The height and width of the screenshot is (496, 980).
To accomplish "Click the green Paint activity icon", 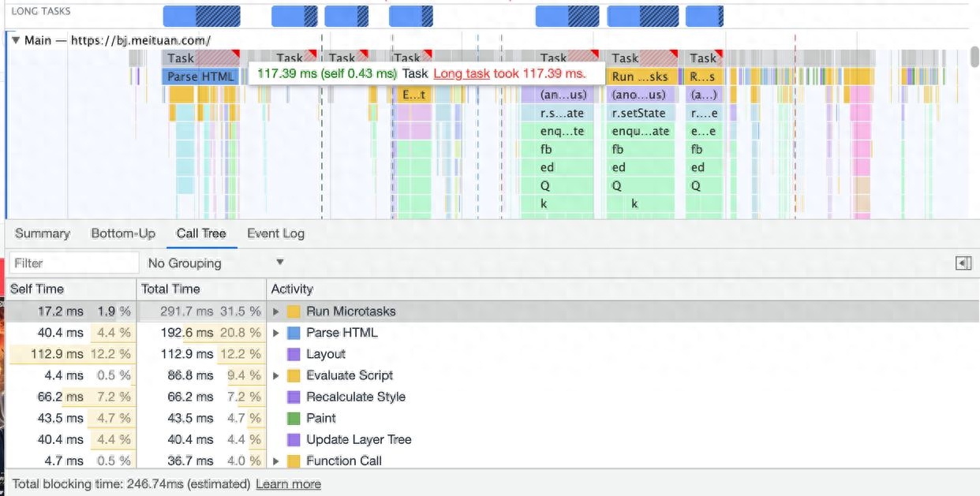I will 294,418.
